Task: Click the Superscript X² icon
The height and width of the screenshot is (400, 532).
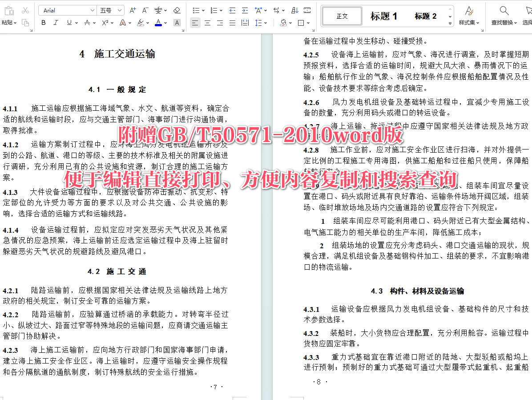Action: coord(104,23)
